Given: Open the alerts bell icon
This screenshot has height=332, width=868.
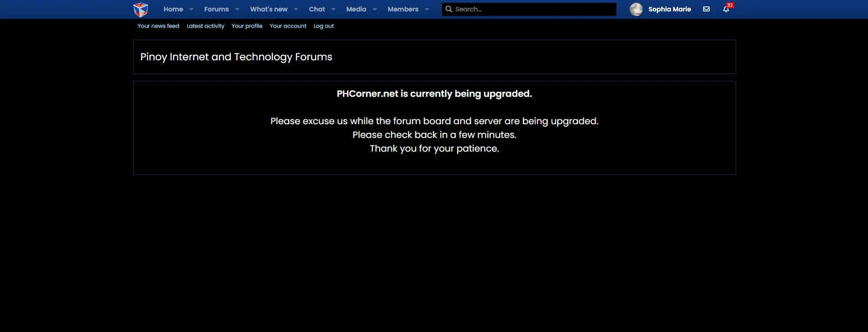Looking at the screenshot, I should click(726, 9).
